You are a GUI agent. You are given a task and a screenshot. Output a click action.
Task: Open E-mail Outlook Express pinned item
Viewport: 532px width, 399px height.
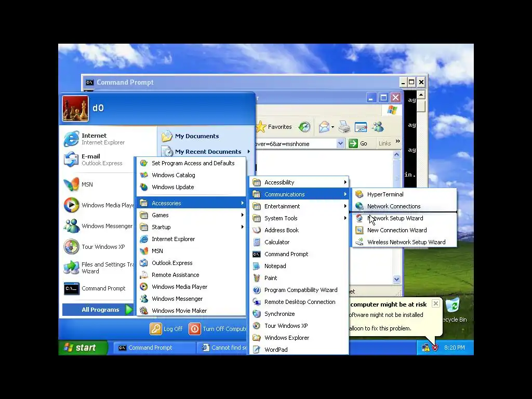coord(98,159)
